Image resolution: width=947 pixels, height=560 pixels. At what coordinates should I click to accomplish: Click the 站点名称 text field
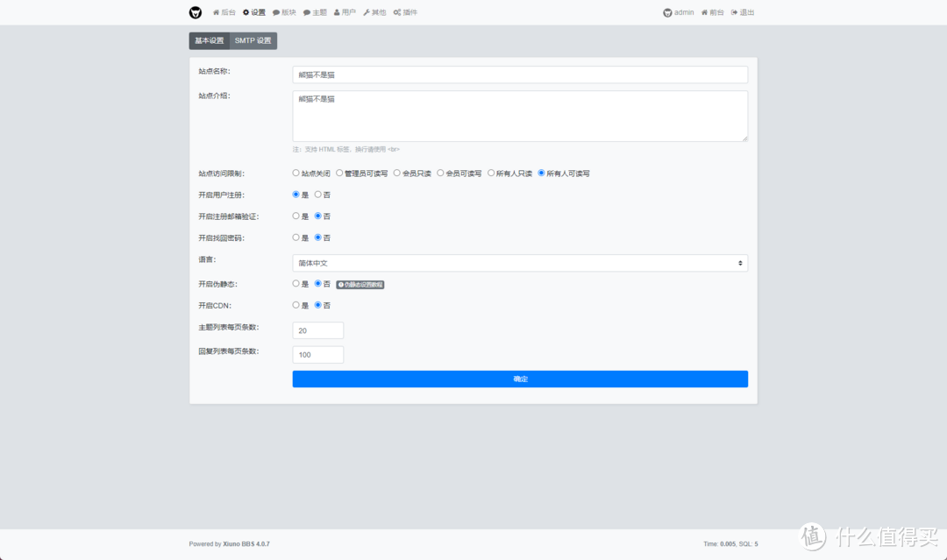[520, 74]
